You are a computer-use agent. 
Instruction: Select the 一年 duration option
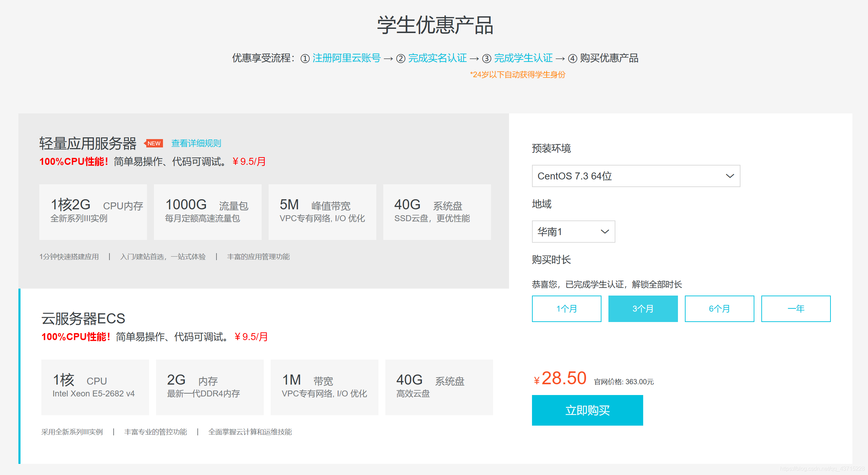click(796, 309)
